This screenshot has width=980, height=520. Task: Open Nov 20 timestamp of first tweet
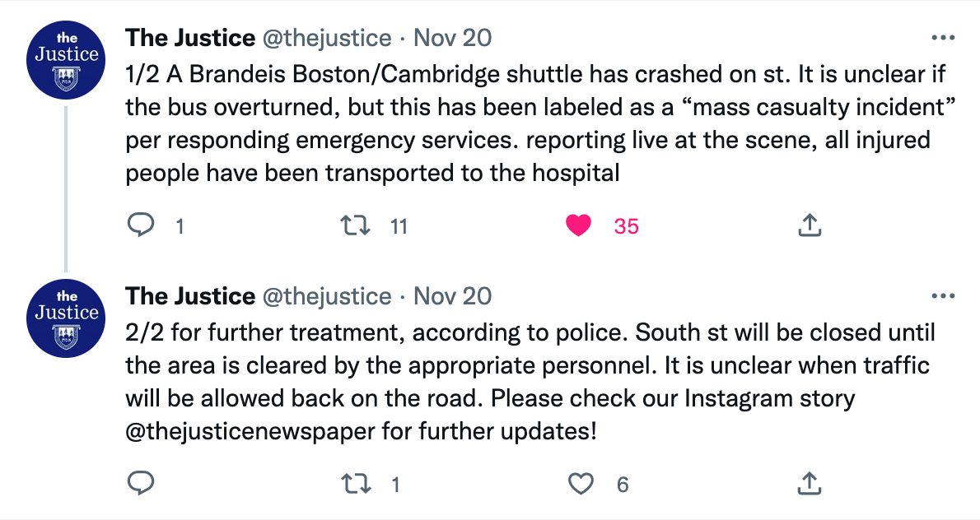[452, 38]
